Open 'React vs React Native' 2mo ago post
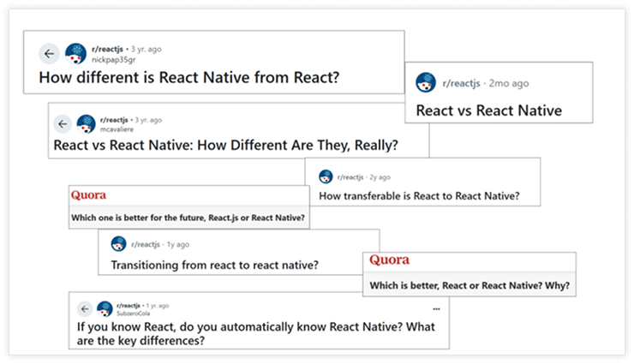The width and height of the screenshot is (634, 364). point(489,110)
